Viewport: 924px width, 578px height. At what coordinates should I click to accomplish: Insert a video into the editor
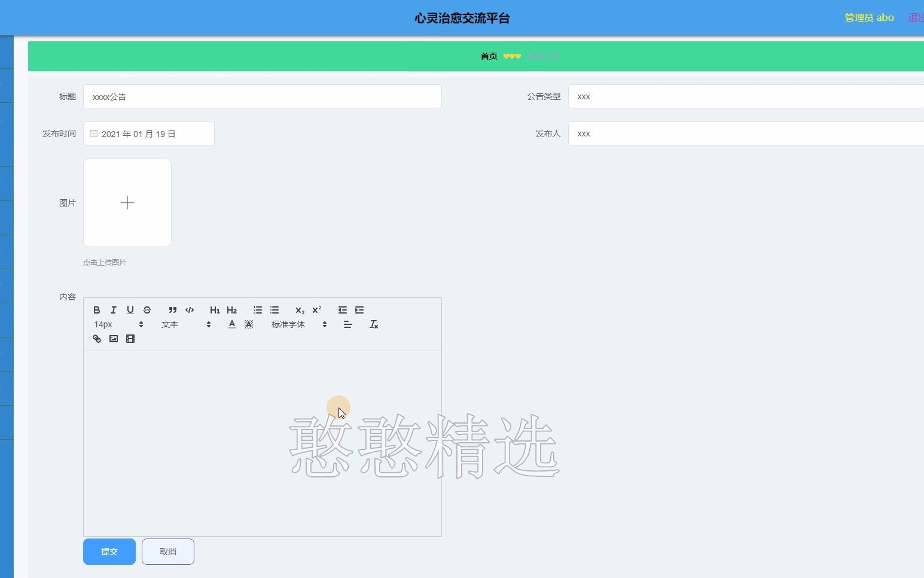click(130, 339)
